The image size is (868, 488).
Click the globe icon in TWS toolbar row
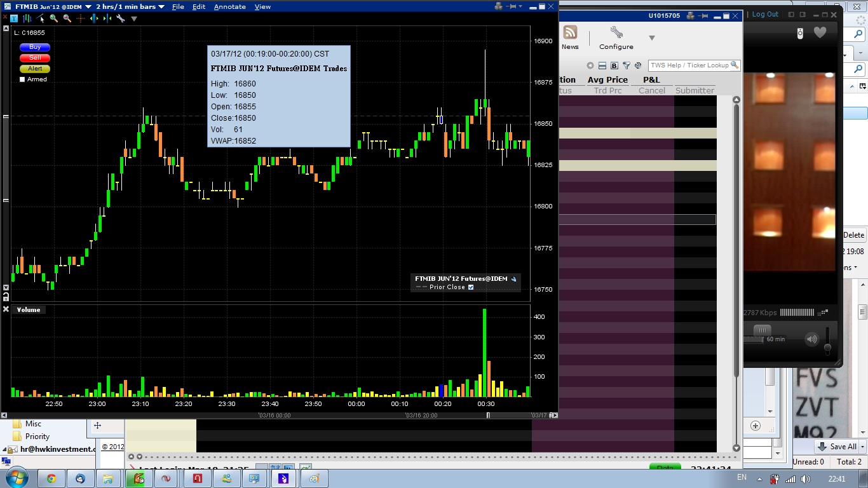tap(639, 65)
